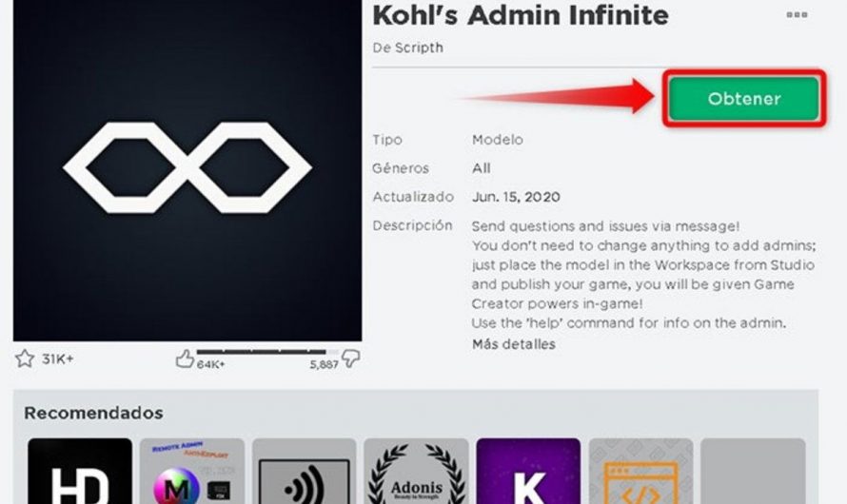Image resolution: width=847 pixels, height=504 pixels.
Task: Expand description via Más detalles
Action: point(513,344)
